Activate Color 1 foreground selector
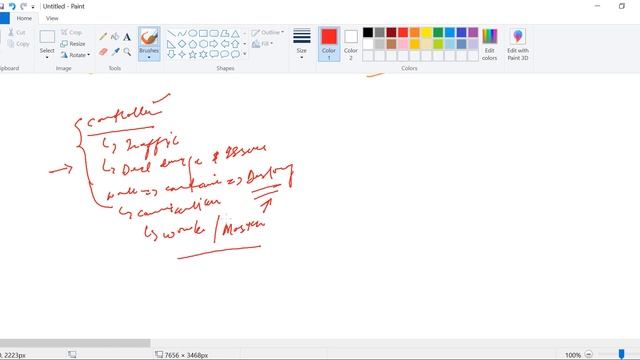The width and height of the screenshot is (640, 360). 329,44
